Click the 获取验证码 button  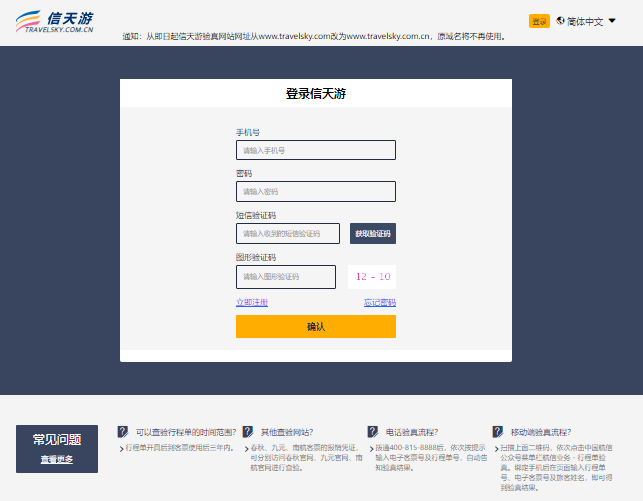(x=373, y=233)
